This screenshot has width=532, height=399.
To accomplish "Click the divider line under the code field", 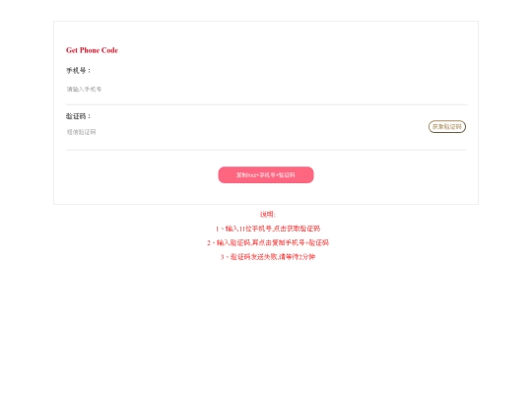I will (x=266, y=150).
